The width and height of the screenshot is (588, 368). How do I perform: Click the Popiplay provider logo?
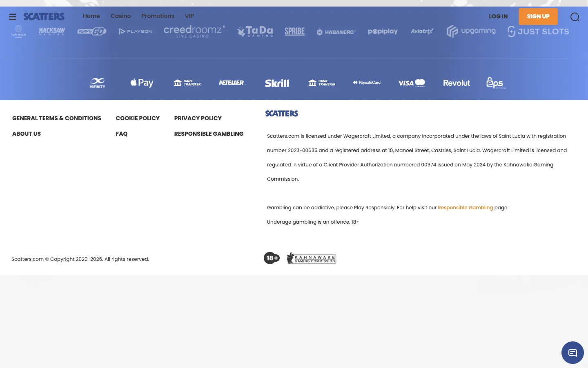pyautogui.click(x=383, y=31)
